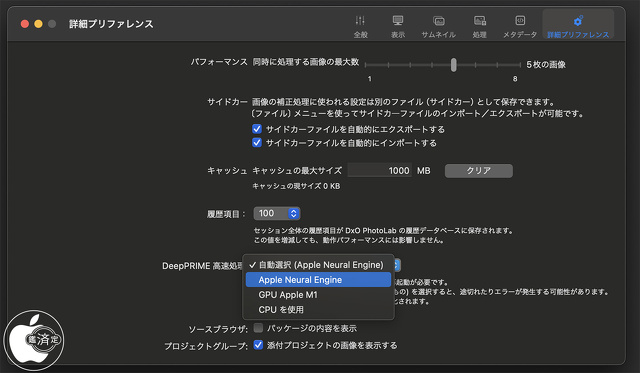Image resolution: width=640 pixels, height=373 pixels.
Task: Click the DeepPRIME 高速処理 label
Action: click(x=202, y=266)
